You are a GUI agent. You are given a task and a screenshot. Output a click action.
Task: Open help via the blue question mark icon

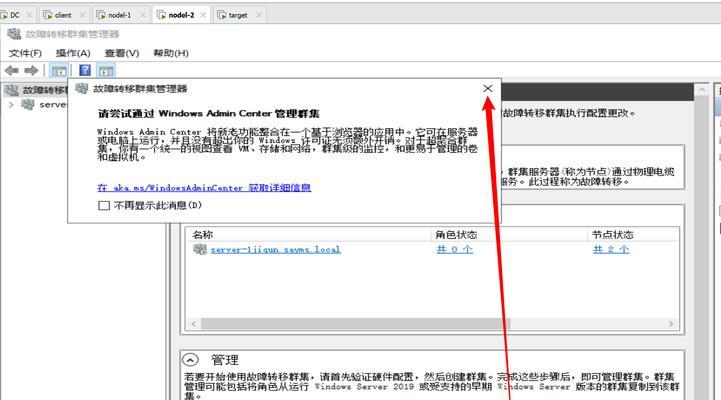[85, 70]
